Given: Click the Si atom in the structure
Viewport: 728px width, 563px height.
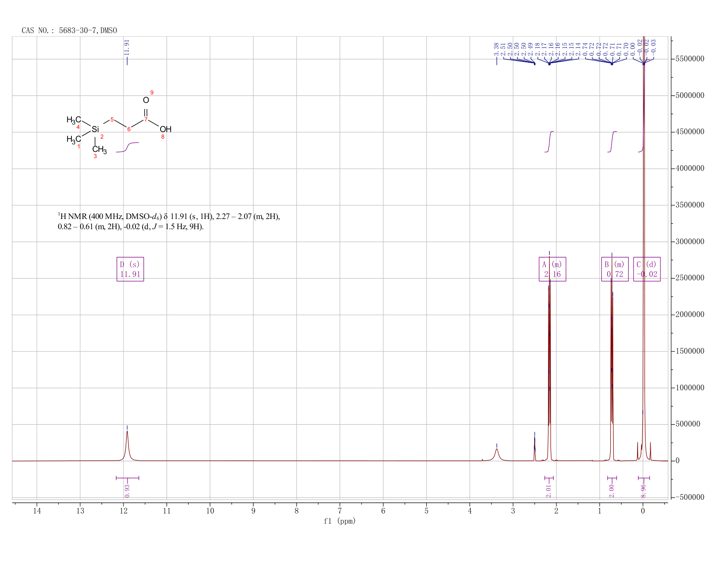Looking at the screenshot, I should click(95, 129).
